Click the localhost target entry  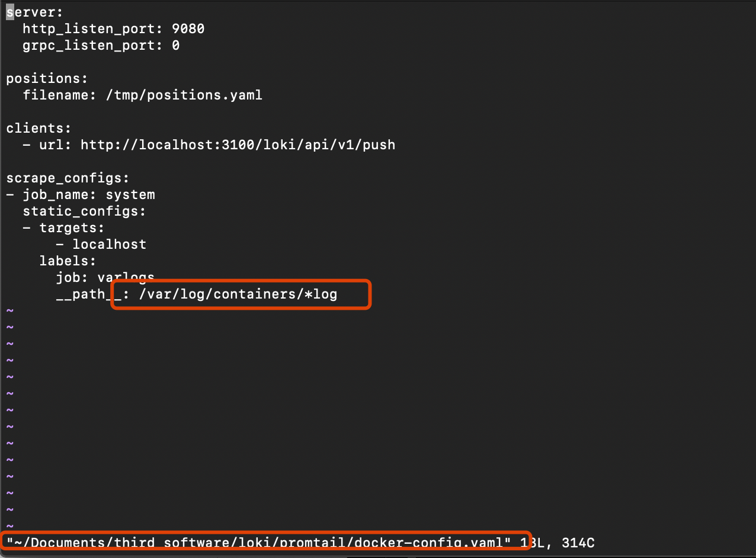pos(109,245)
